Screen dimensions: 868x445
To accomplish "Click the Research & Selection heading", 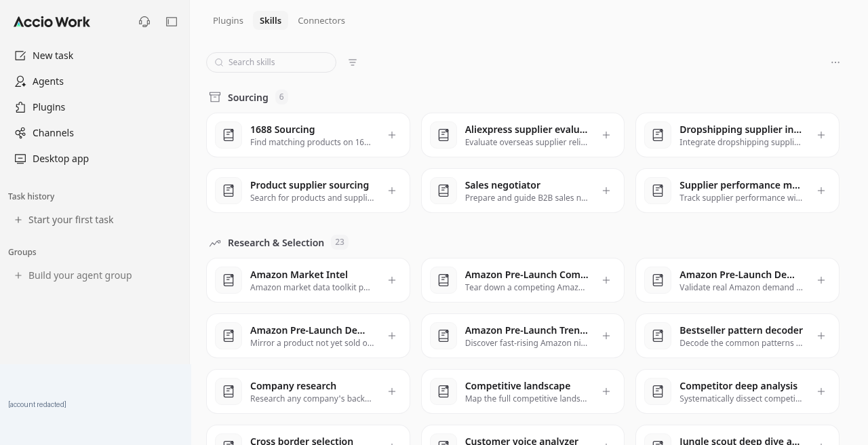I will coord(276,243).
